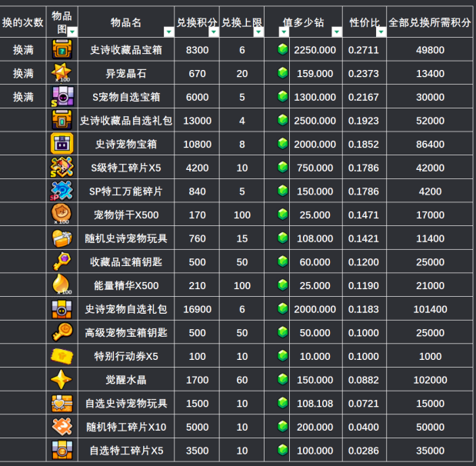The image size is (476, 466).
Task: Select the 16900 points cell
Action: [197, 309]
